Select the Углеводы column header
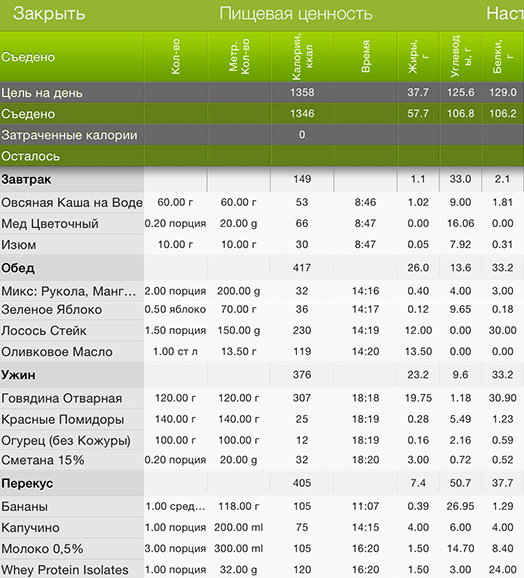524x578 pixels. (461, 56)
